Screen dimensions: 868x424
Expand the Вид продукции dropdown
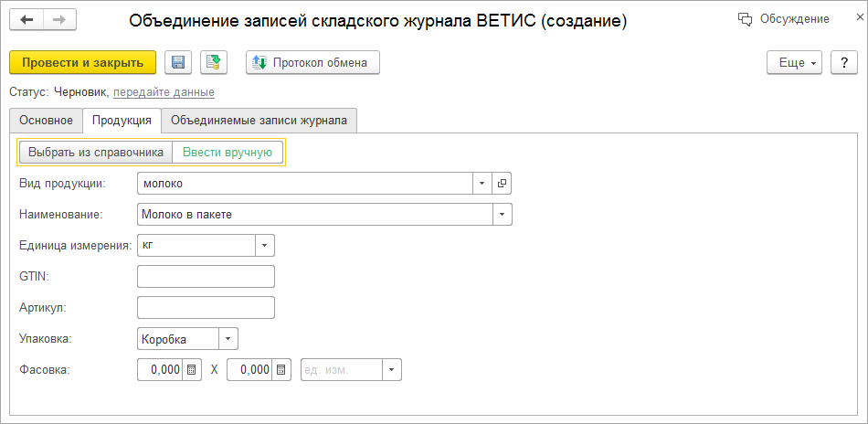(482, 184)
